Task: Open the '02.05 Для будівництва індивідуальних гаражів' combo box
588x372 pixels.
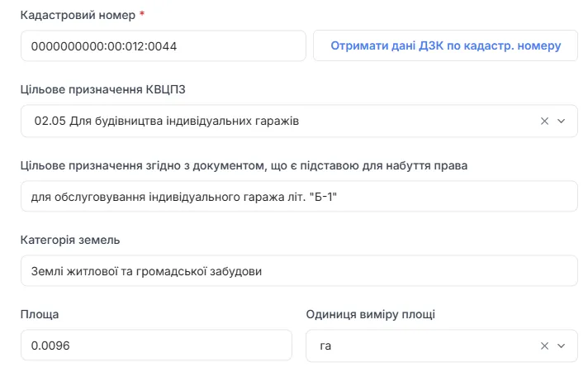Action: (281, 121)
